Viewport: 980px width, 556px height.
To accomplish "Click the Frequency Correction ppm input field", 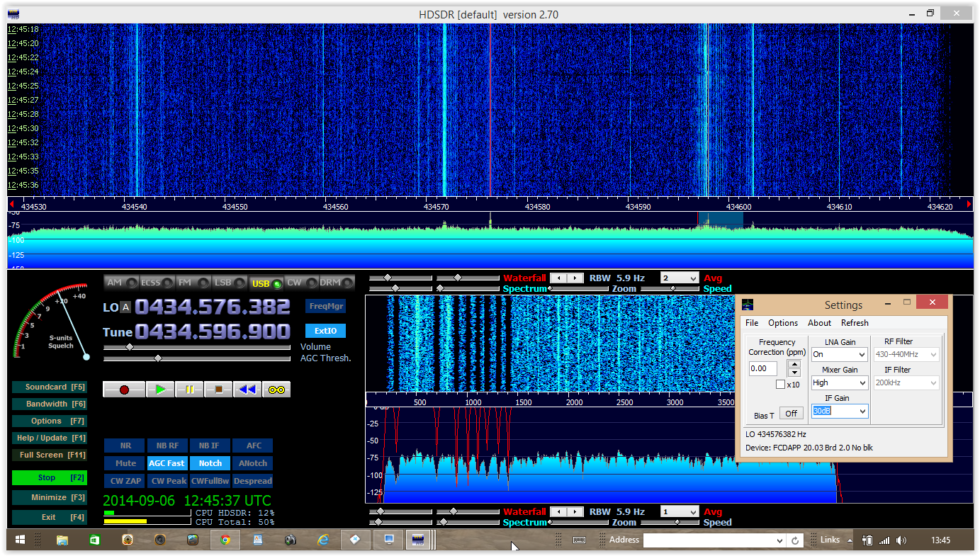I will coord(763,368).
